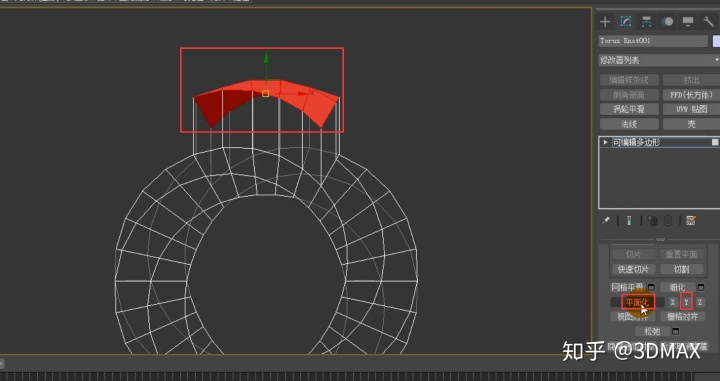Click green Y-axis arrow of gizmo

[x=266, y=59]
